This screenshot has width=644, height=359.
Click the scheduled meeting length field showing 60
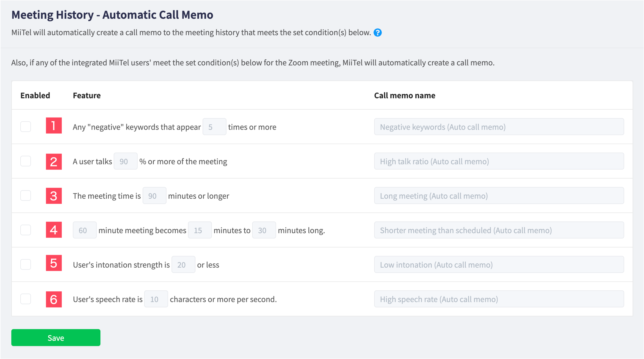tap(85, 230)
